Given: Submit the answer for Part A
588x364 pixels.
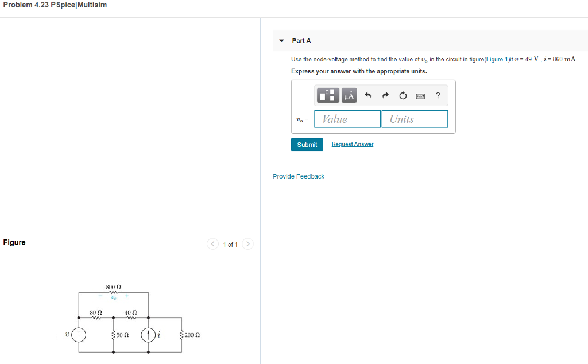Looking at the screenshot, I should (307, 144).
